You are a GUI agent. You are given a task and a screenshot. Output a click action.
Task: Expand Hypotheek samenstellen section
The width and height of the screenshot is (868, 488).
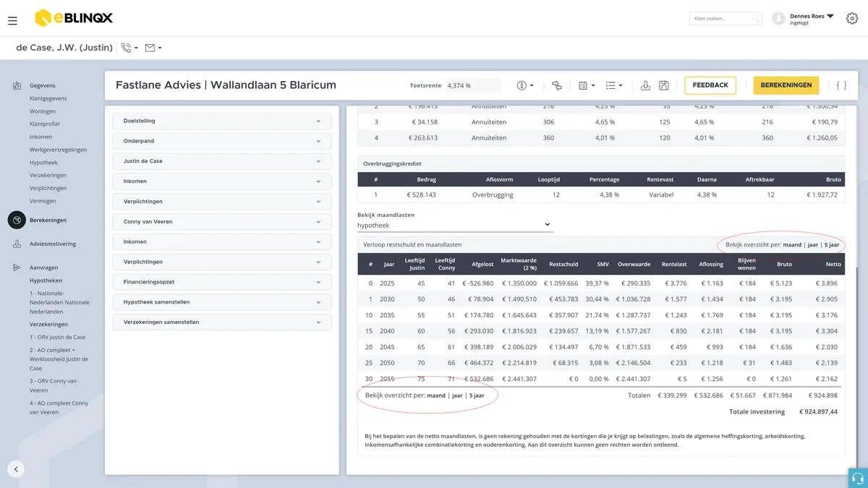coord(222,302)
